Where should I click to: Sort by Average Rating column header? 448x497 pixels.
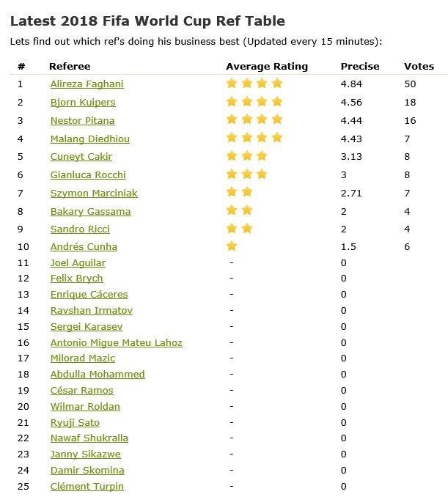click(267, 67)
